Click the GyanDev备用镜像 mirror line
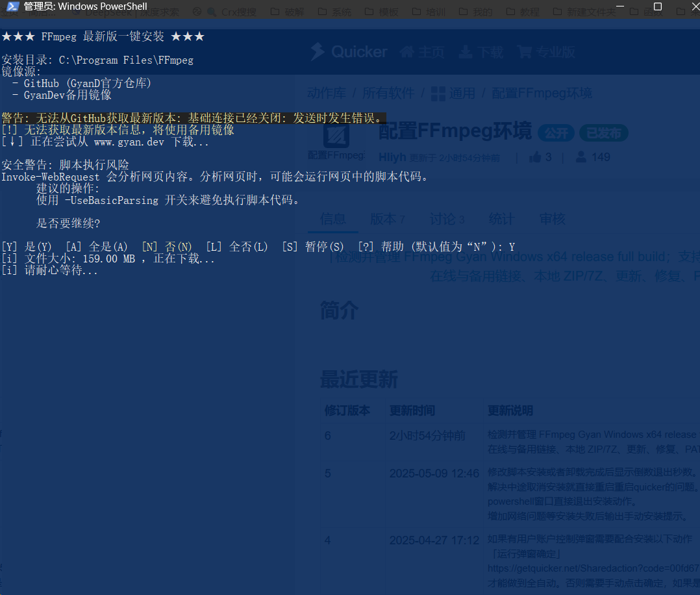Viewport: 700px width, 595px height. [x=62, y=95]
